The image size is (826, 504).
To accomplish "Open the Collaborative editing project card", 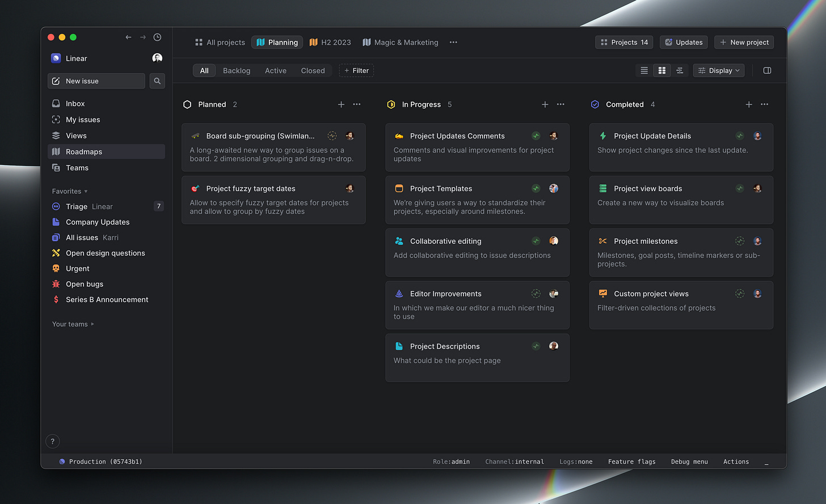I will pyautogui.click(x=477, y=252).
